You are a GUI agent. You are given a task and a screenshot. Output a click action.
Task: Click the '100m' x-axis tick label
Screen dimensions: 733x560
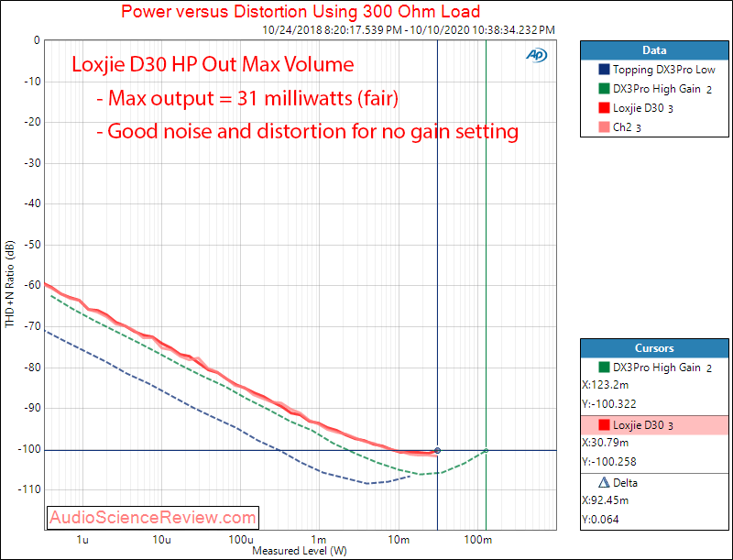477,540
